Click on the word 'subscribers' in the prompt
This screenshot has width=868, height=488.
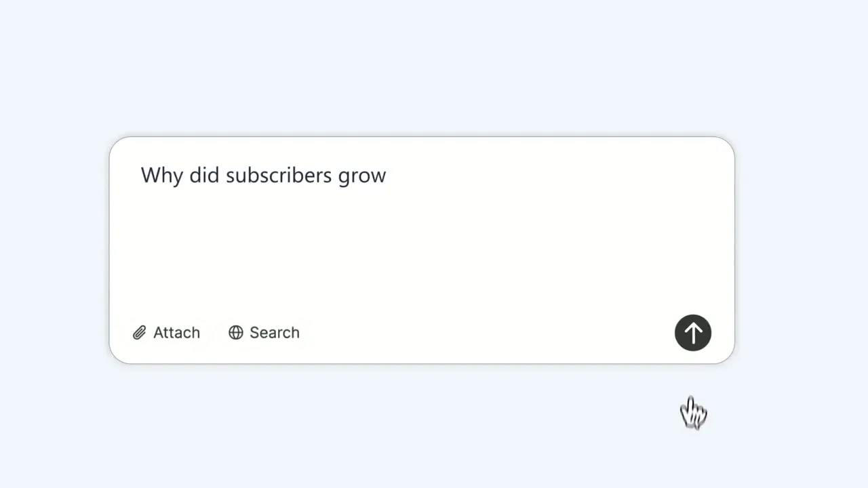tap(278, 175)
